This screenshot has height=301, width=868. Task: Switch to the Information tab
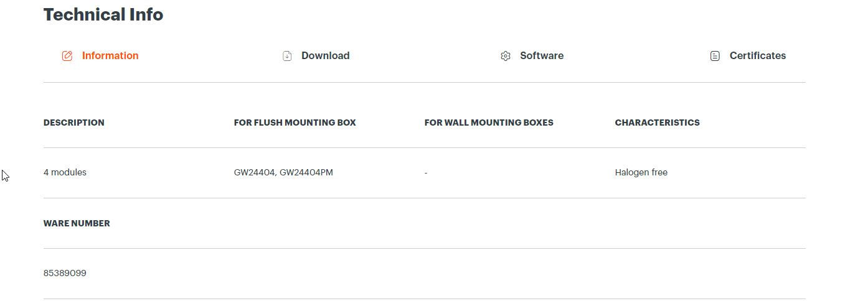pos(100,56)
